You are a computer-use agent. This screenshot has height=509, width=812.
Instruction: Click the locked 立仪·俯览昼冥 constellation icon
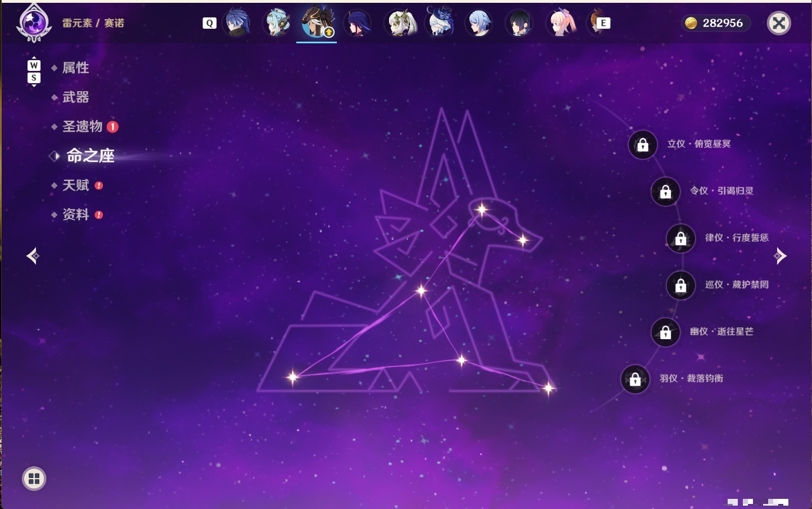coord(643,145)
